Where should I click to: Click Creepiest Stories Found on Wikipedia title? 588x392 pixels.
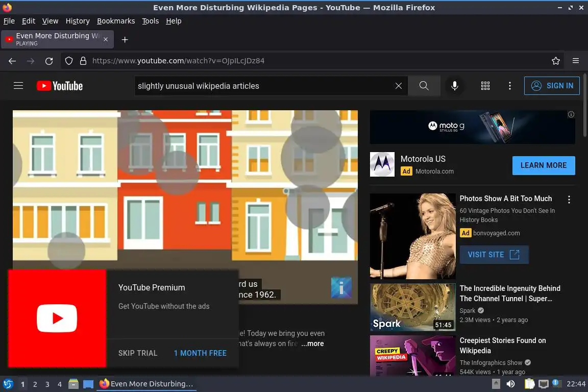pos(502,346)
